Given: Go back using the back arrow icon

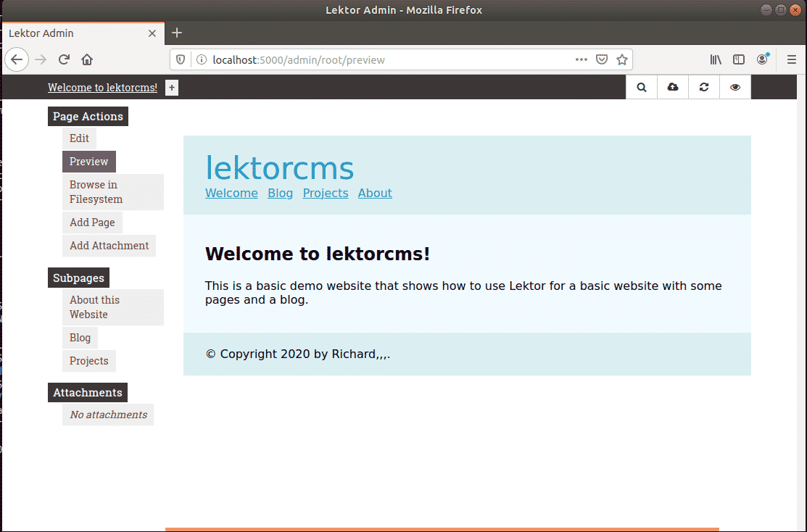Looking at the screenshot, I should click(17, 59).
